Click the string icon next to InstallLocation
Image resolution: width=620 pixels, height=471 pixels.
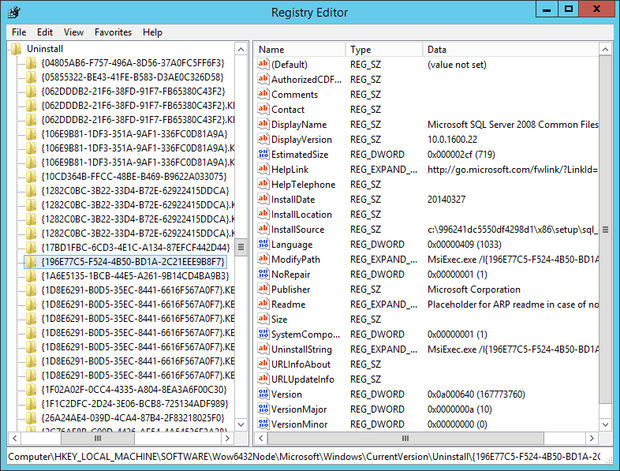263,214
